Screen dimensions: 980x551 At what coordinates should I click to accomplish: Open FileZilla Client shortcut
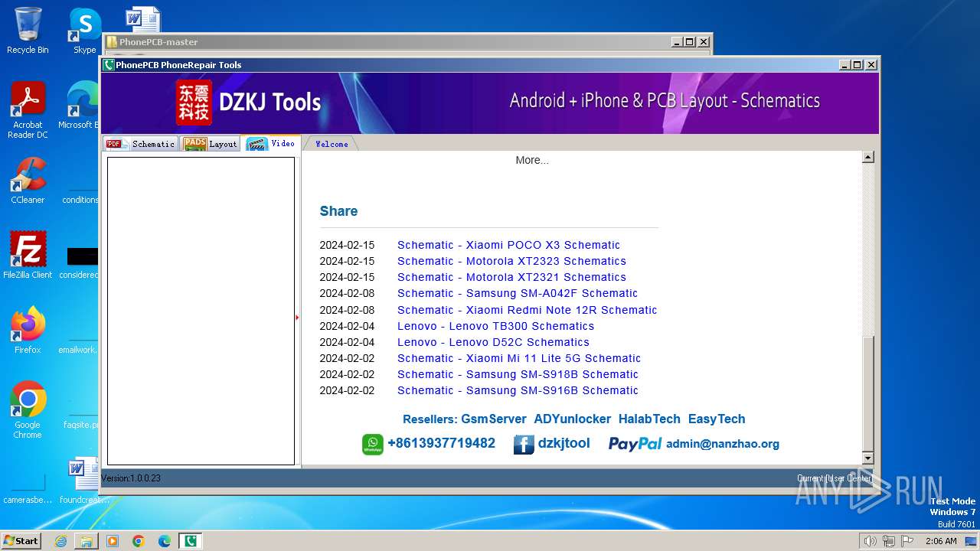[x=28, y=255]
